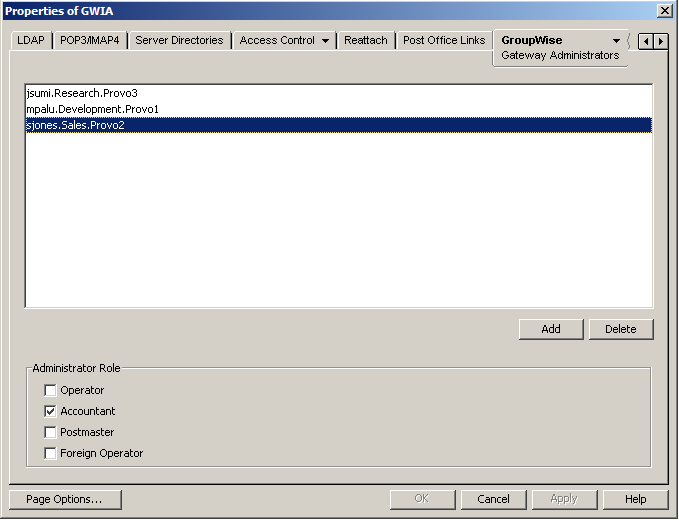Open the Server Directories tab

179,40
